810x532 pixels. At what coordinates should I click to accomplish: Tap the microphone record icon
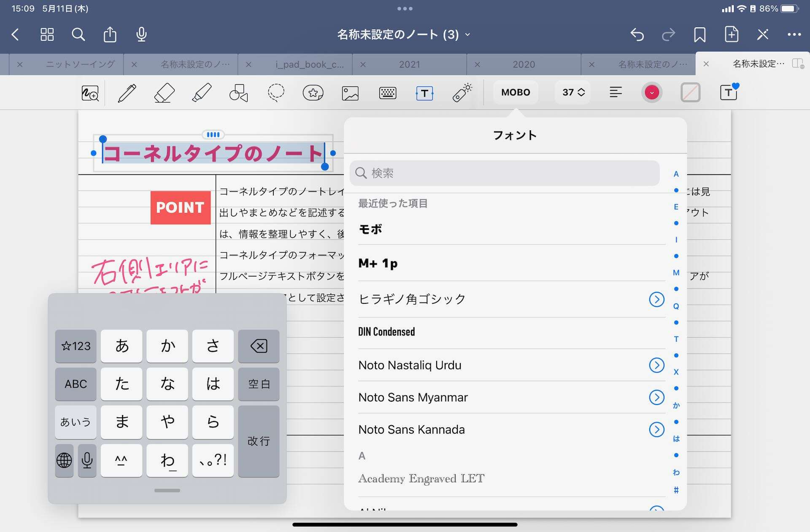coord(141,35)
